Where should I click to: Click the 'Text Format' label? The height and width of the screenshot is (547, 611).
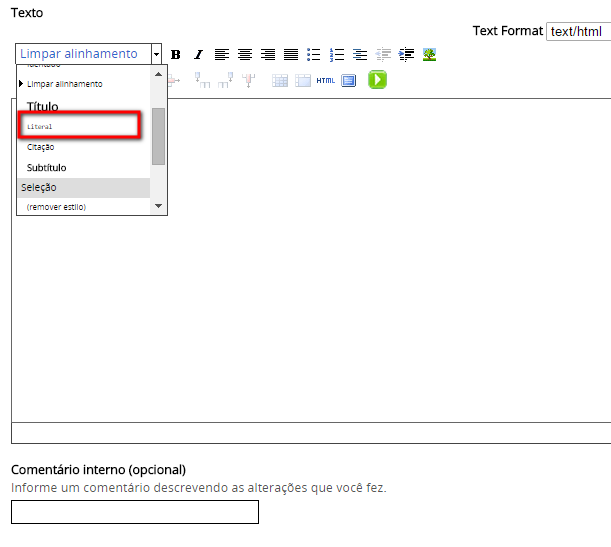507,31
